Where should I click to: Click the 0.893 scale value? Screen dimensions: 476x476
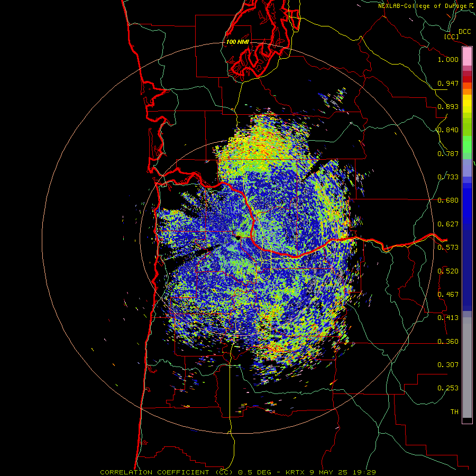point(448,106)
